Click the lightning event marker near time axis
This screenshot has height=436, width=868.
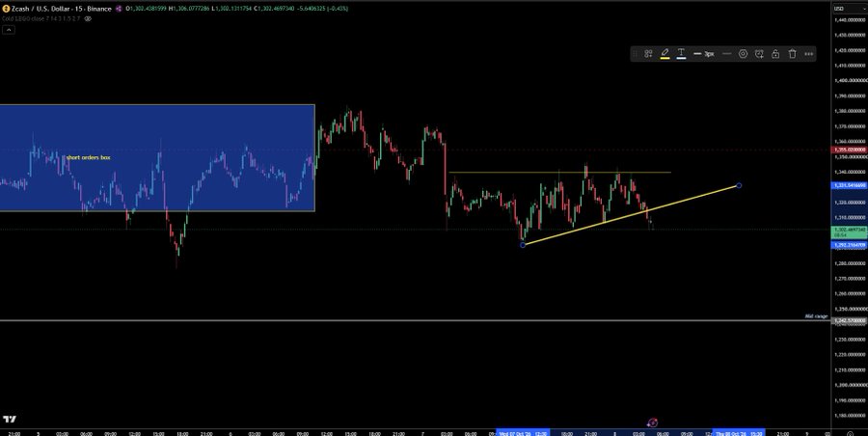click(x=652, y=422)
